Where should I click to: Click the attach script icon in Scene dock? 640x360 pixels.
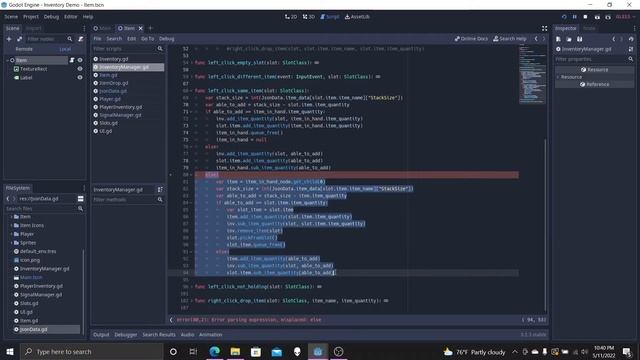tap(81, 39)
